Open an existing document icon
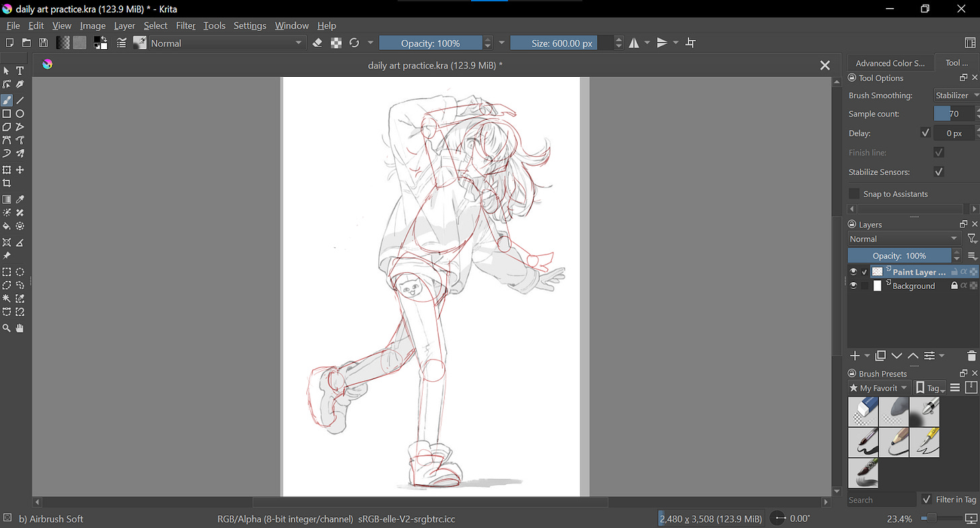This screenshot has height=528, width=980. tap(26, 43)
